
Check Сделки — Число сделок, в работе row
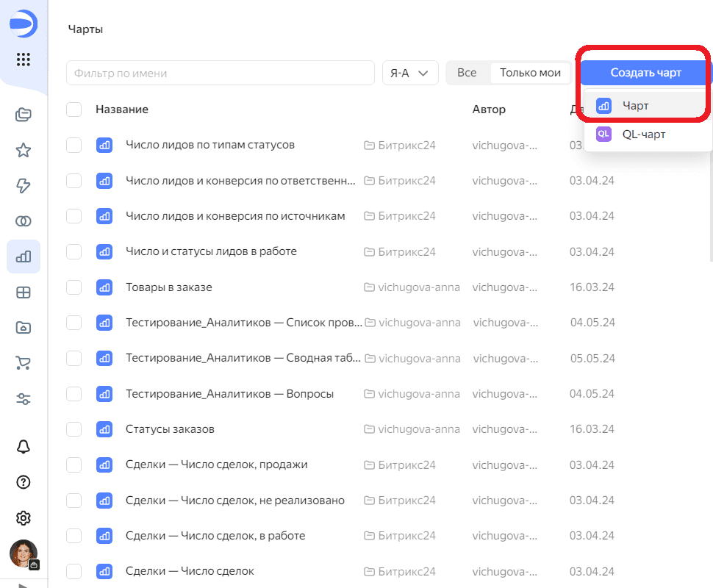click(74, 536)
